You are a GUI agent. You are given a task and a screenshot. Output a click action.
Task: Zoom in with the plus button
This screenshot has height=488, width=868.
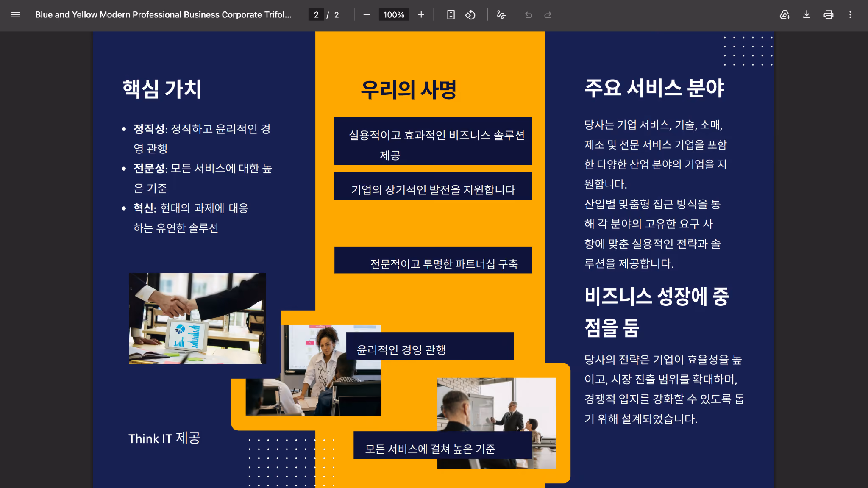point(421,15)
